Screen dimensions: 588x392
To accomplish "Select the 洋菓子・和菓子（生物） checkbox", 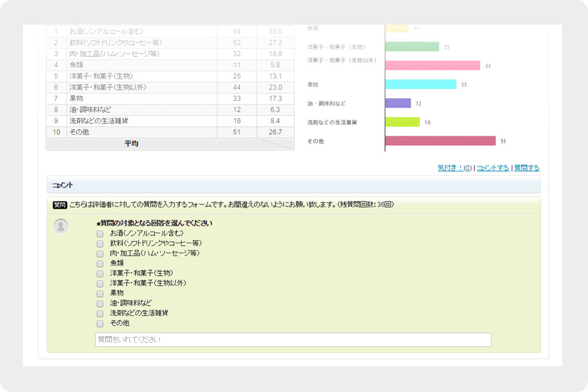I will click(100, 273).
